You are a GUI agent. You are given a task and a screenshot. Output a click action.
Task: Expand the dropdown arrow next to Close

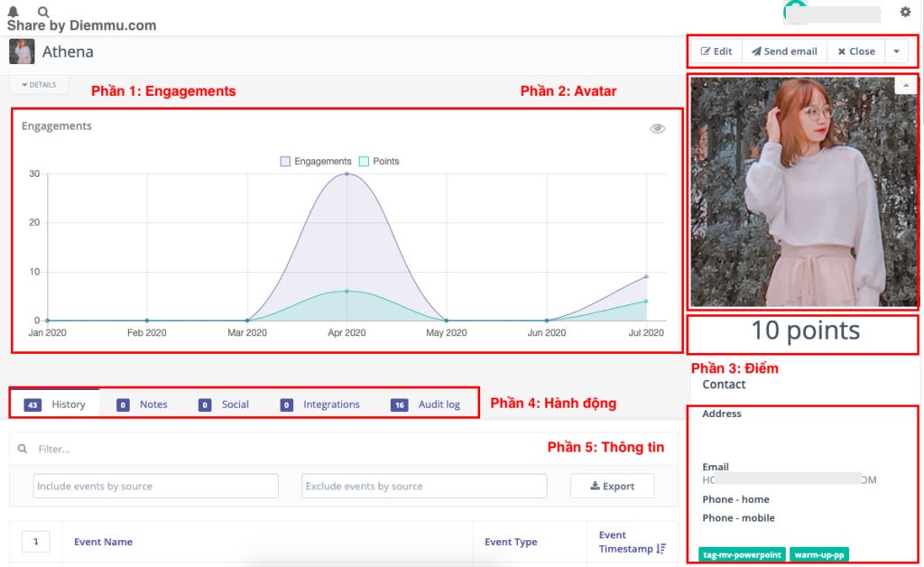896,51
